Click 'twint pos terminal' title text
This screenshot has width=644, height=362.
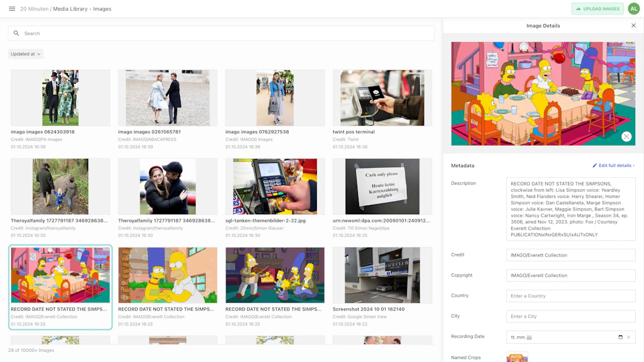click(x=353, y=132)
